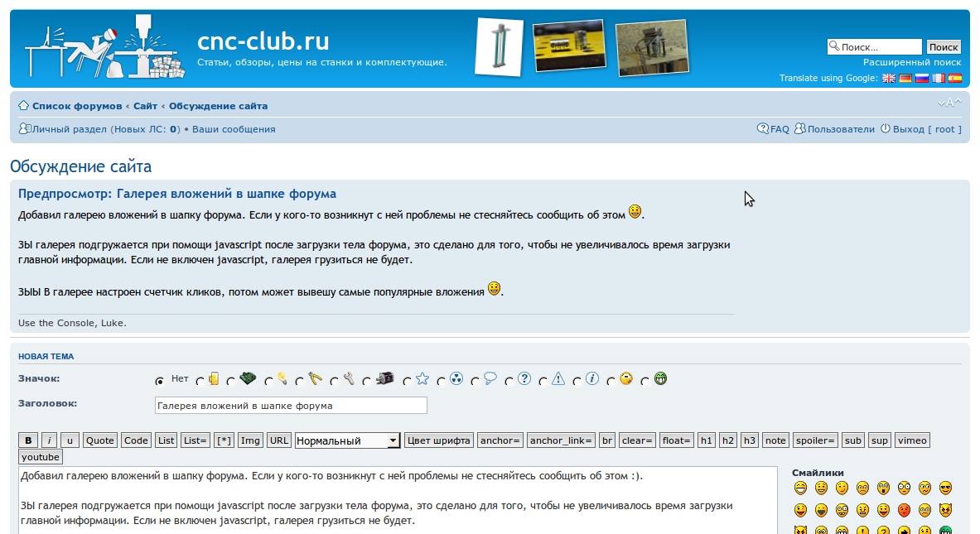
Task: Select the speech bubble topic icon radio
Action: (x=475, y=381)
